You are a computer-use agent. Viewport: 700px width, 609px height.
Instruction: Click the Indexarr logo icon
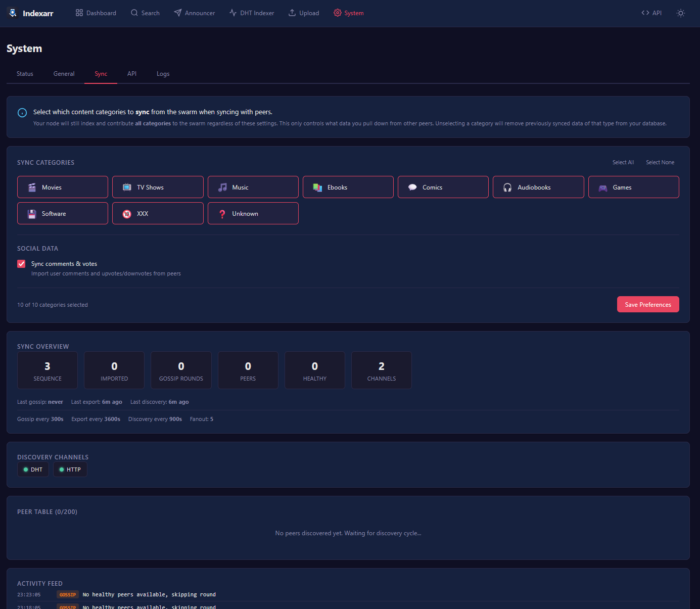tap(13, 13)
